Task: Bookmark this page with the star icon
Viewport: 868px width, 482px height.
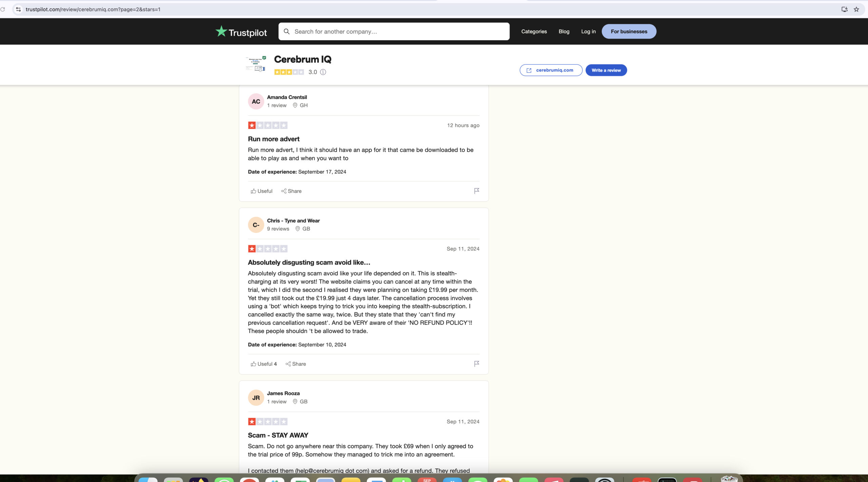Action: click(x=856, y=9)
